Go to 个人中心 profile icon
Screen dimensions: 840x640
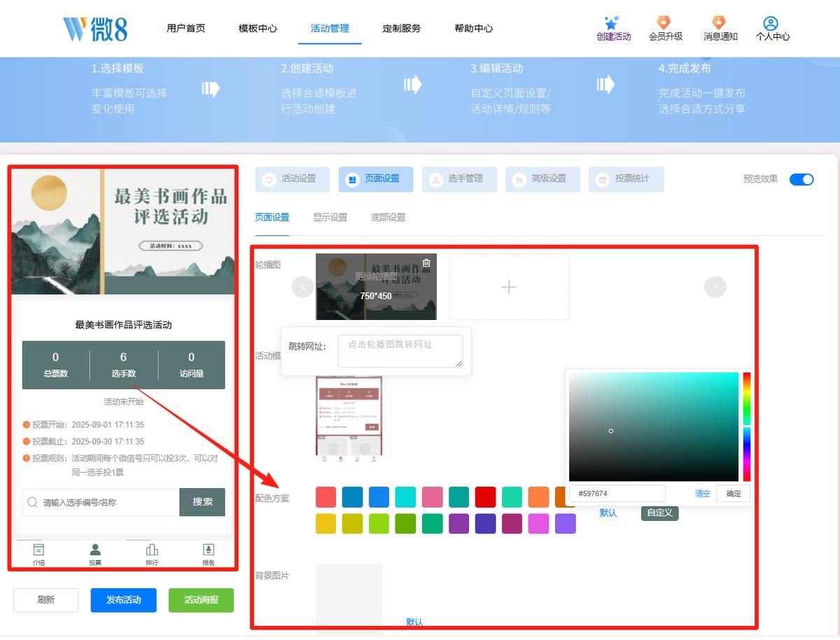point(771,23)
